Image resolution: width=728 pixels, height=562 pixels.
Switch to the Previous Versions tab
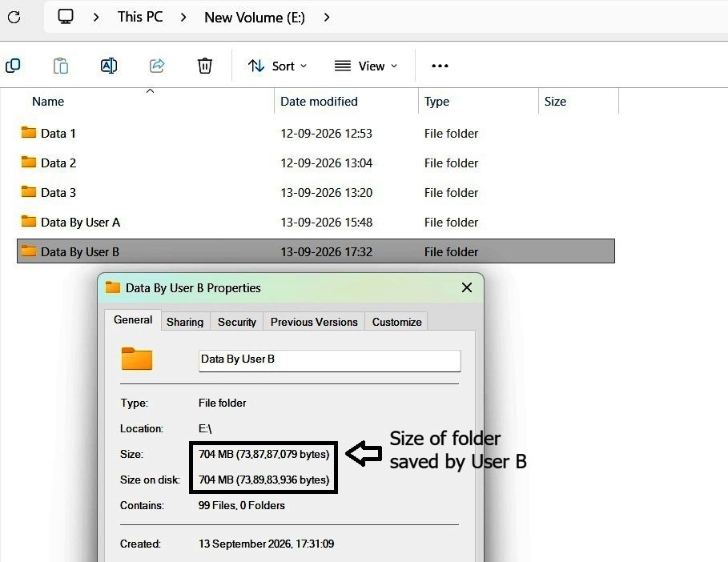pos(314,322)
